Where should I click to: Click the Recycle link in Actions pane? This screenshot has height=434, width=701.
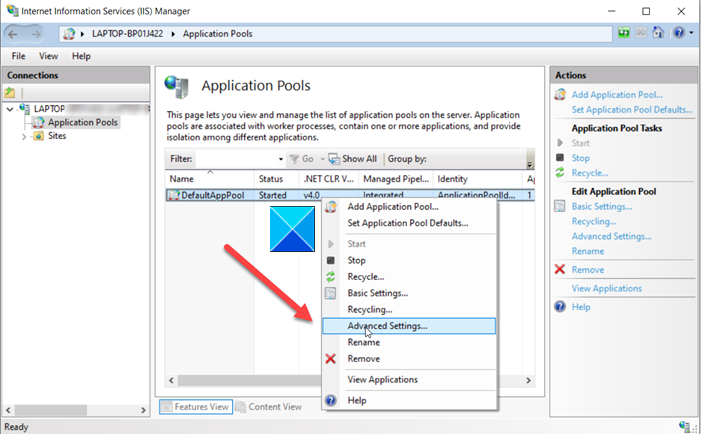(x=590, y=173)
